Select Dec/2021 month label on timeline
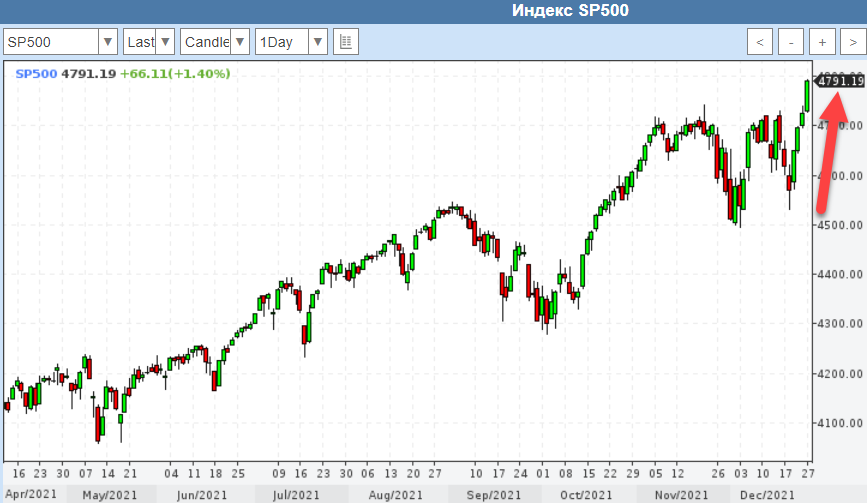The image size is (867, 503). coord(768,495)
